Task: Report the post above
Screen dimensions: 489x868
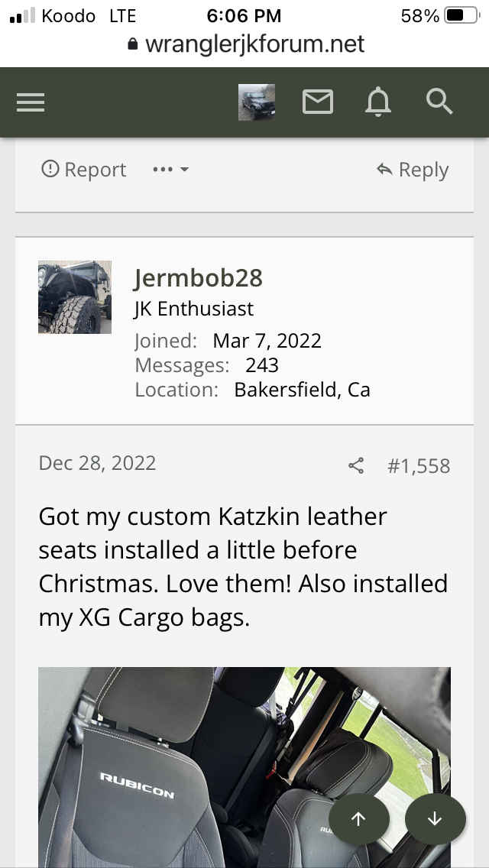Action: pyautogui.click(x=84, y=170)
